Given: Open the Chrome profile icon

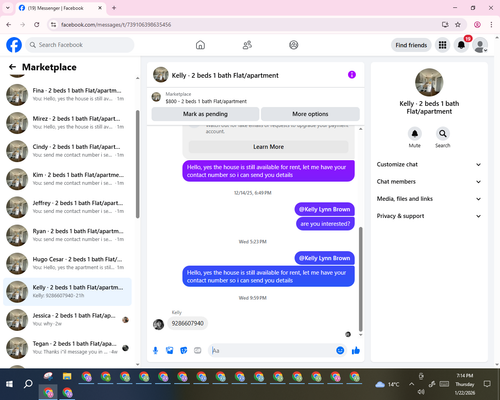Looking at the screenshot, I should point(477,24).
